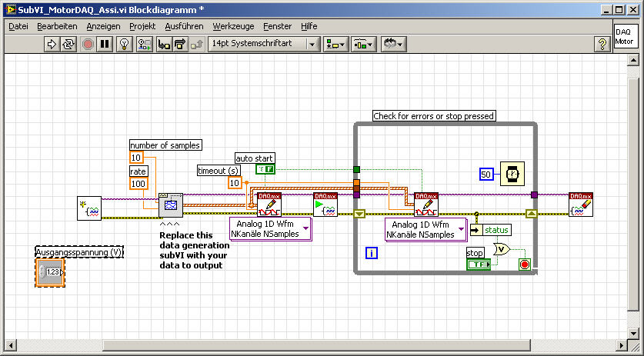Click the loop stop condition terminal
Image resolution: width=644 pixels, height=356 pixels.
tap(525, 264)
